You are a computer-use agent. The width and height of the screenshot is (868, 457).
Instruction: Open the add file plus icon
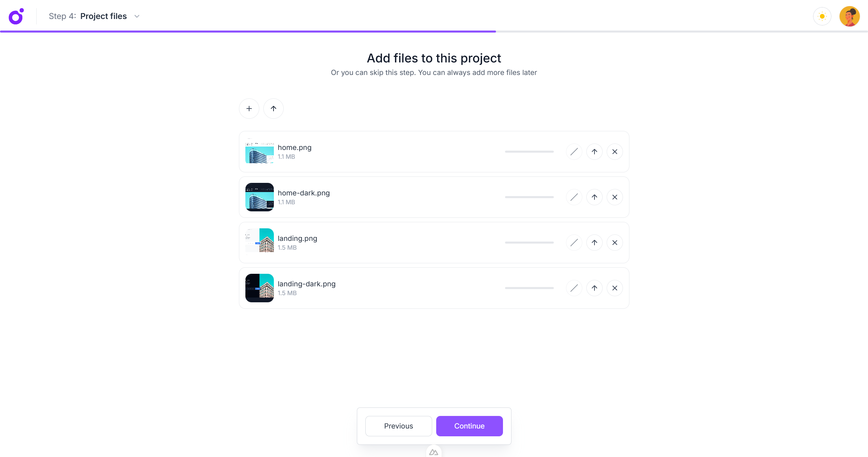(249, 108)
